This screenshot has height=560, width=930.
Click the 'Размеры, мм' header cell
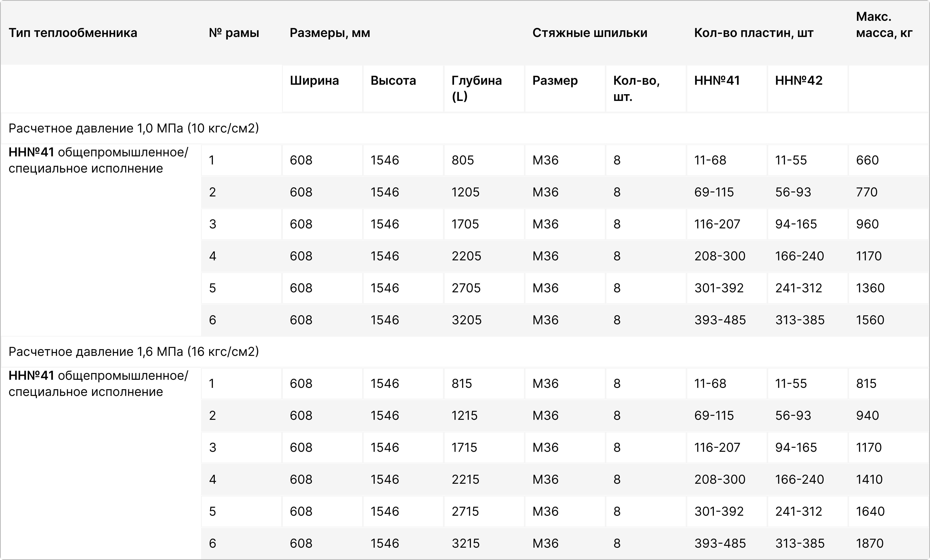(x=330, y=33)
